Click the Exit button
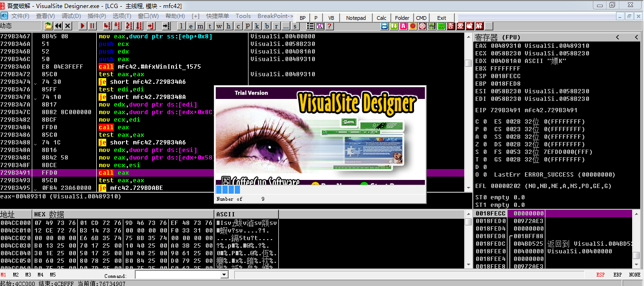Screen dimensions: 644x286 tap(442, 18)
